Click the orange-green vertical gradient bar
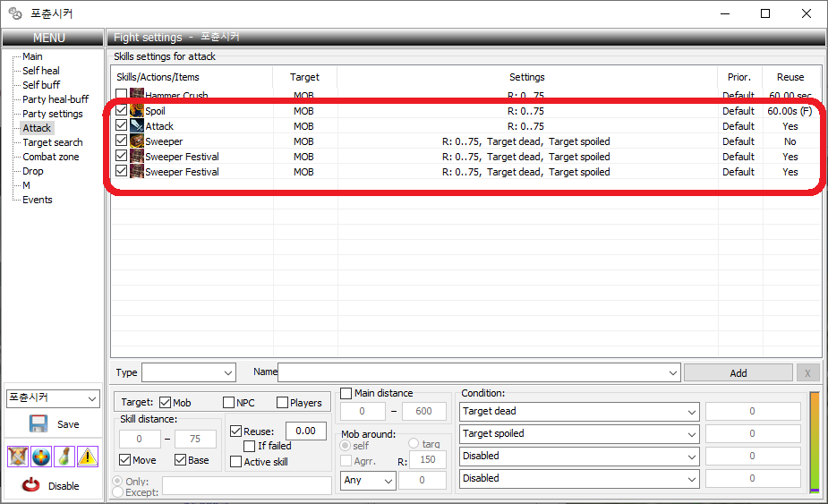Viewport: 828px width, 504px height. click(814, 442)
